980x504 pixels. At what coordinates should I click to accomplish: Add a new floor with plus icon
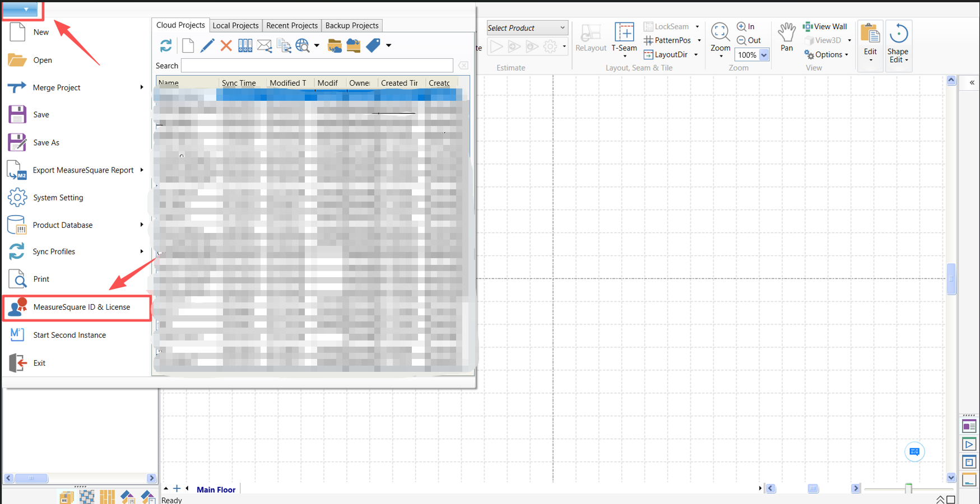pyautogui.click(x=177, y=488)
